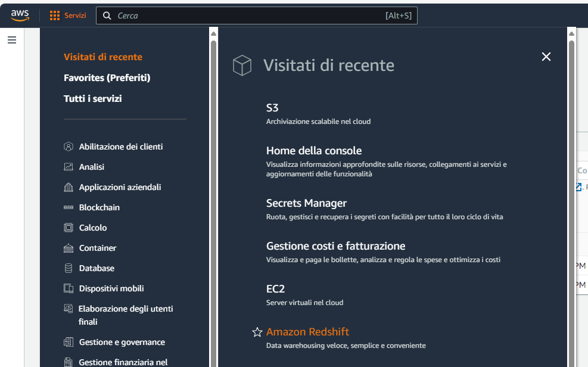Screen dimensions: 588x367
Task: Open Tutti i servizi list
Action: 92,98
